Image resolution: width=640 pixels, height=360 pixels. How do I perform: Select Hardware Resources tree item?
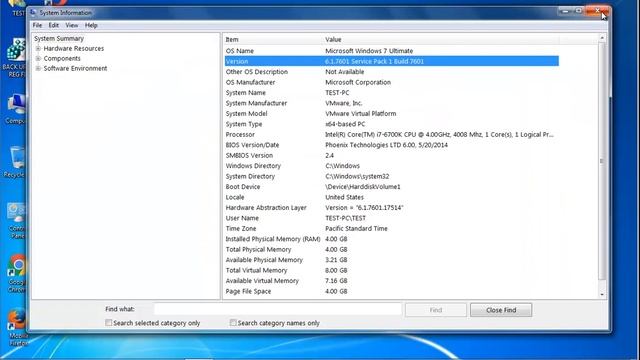(73, 49)
